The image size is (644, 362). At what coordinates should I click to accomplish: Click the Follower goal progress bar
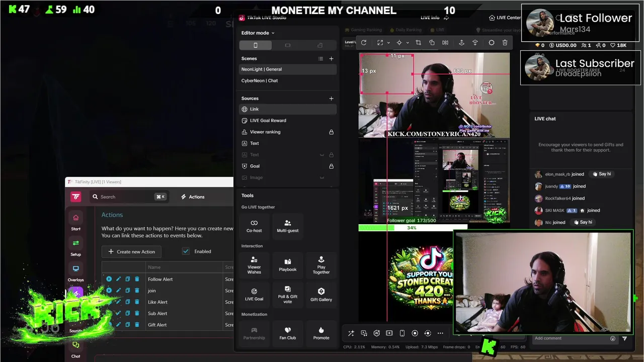[x=413, y=228]
